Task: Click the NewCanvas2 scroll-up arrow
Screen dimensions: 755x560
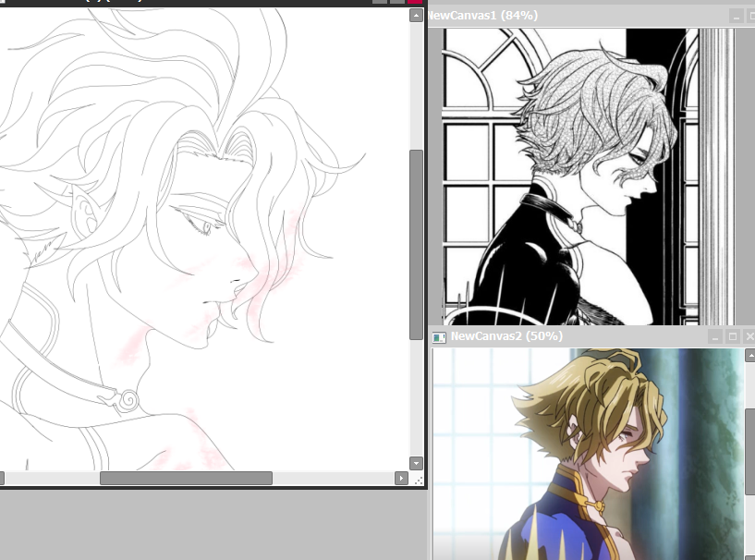Action: (x=750, y=356)
